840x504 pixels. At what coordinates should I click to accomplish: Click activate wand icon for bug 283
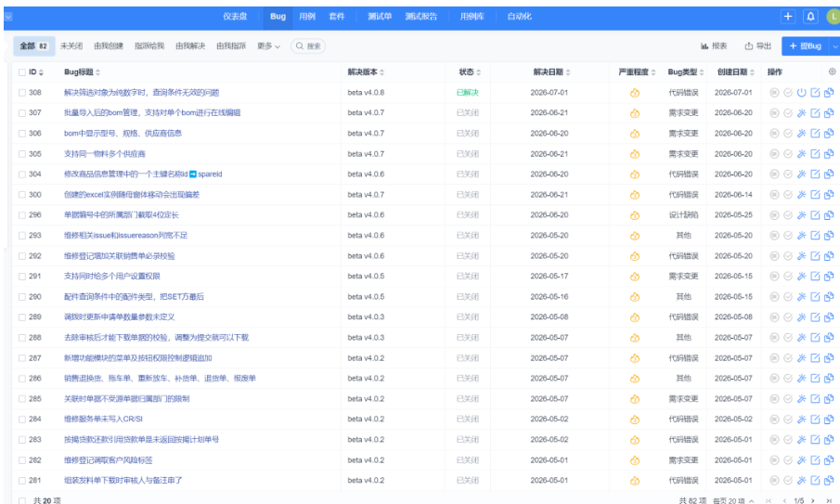[x=801, y=440]
